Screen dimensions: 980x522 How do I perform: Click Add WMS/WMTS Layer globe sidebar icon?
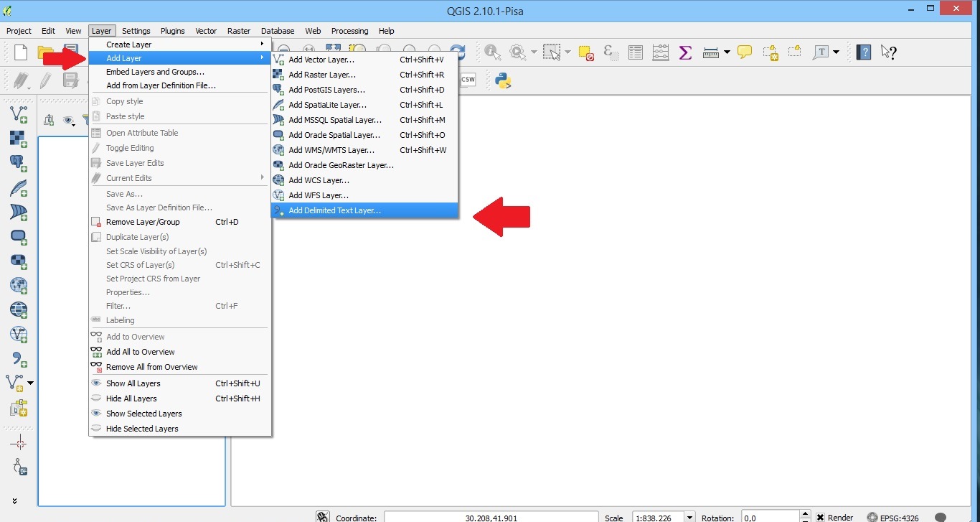[19, 285]
